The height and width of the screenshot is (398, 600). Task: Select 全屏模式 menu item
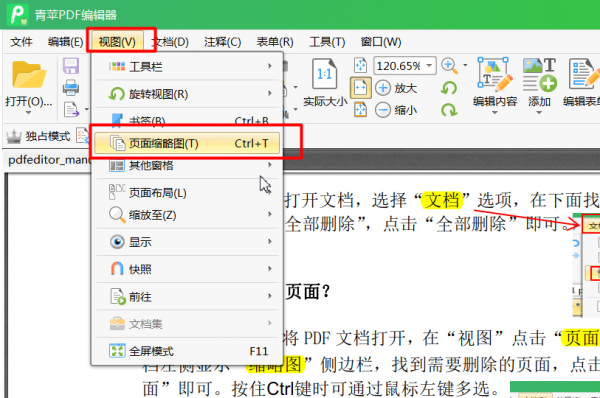coord(188,351)
